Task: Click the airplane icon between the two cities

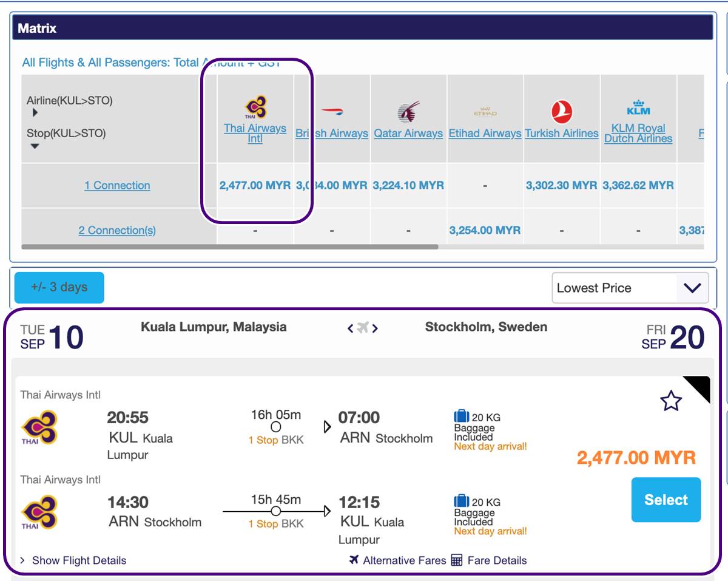Action: pyautogui.click(x=363, y=328)
